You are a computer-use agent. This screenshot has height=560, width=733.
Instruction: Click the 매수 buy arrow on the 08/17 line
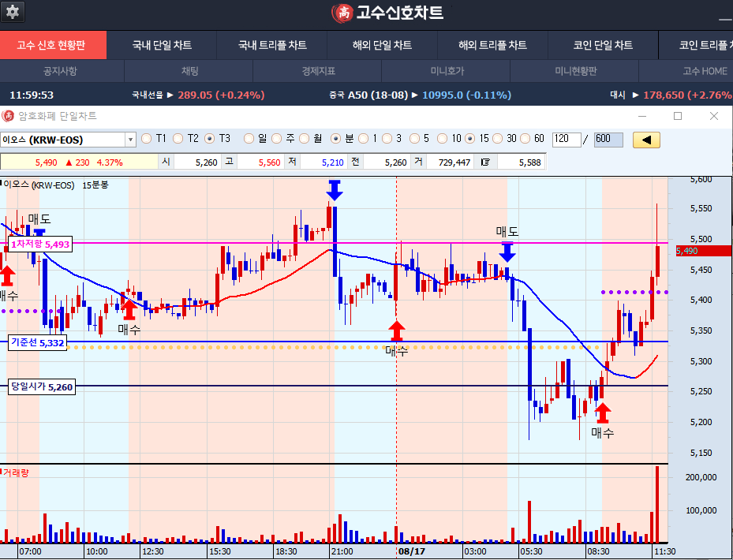pyautogui.click(x=396, y=331)
